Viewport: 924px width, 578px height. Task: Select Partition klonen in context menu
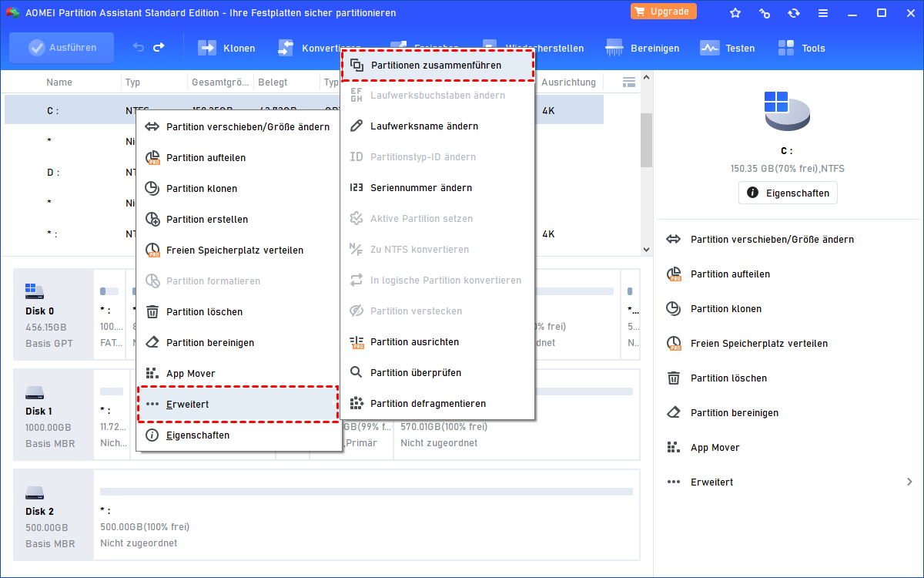pos(239,189)
